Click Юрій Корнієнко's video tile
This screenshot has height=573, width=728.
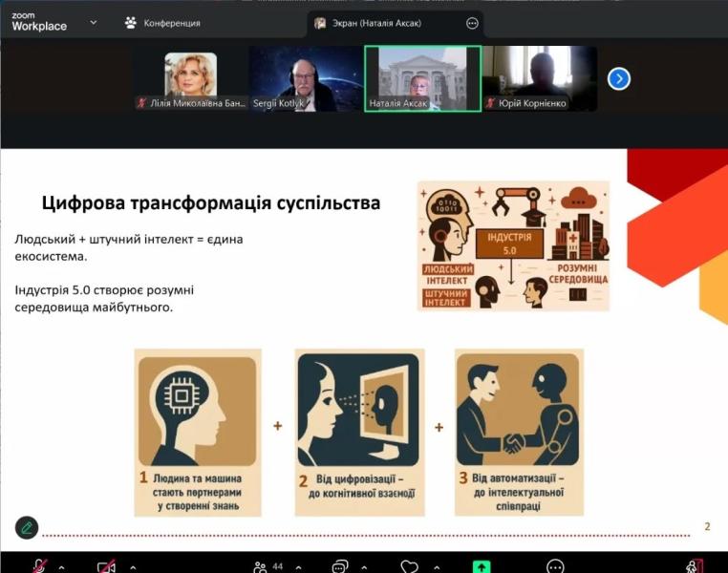coord(539,78)
